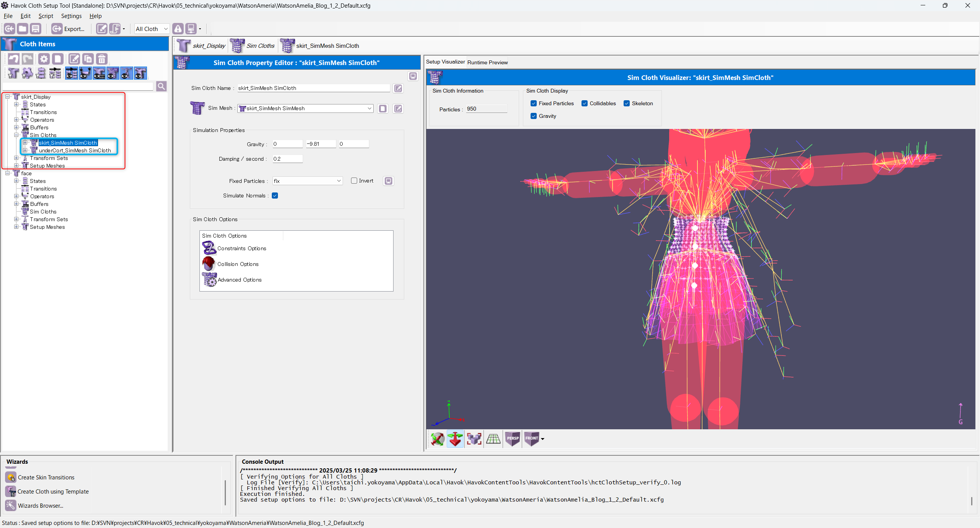Click the filter by cloth shirt icon
Screen dimensions: 980x528
coord(13,73)
